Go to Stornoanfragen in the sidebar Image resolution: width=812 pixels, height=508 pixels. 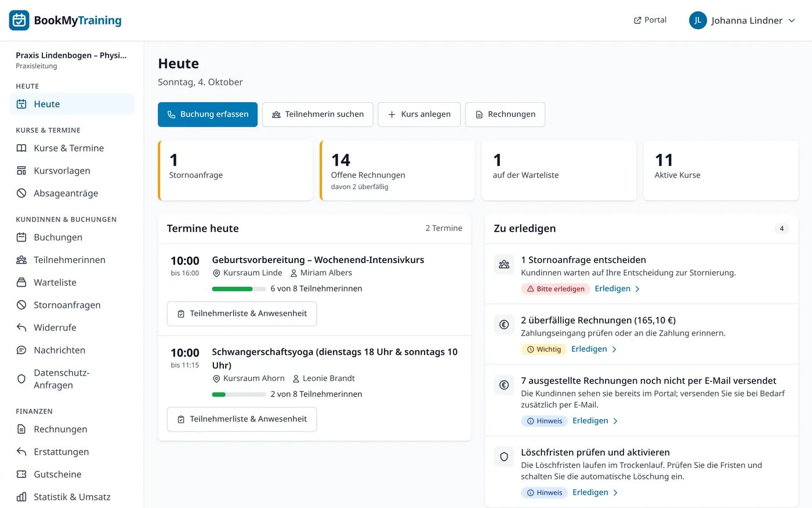point(72,305)
